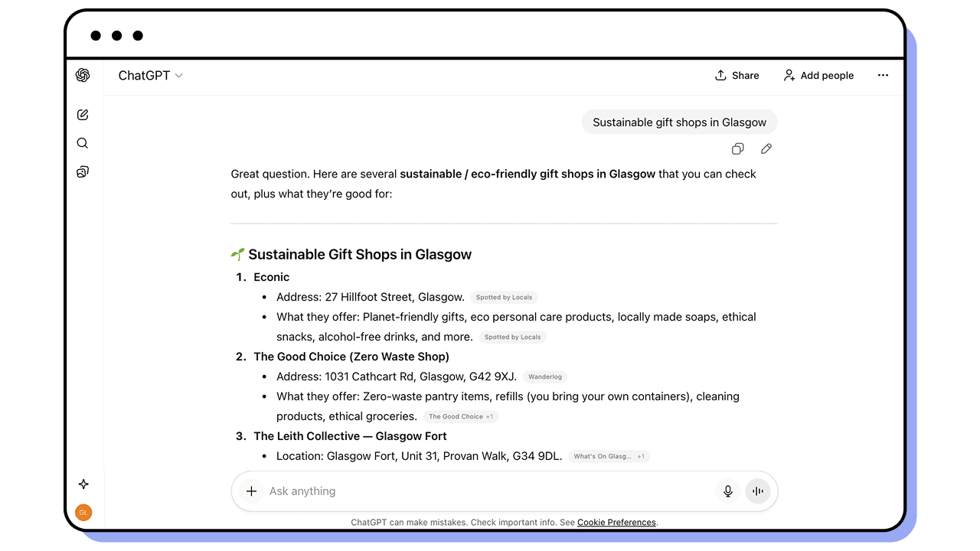980x551 pixels.
Task: Edit the prompt with the pencil icon
Action: tap(766, 148)
